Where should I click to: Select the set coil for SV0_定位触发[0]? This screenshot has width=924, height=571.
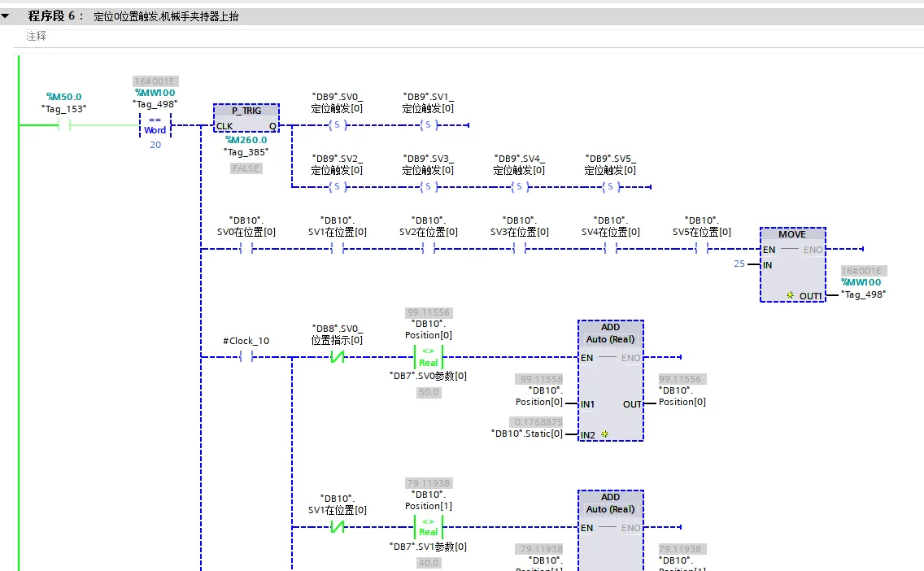tap(337, 125)
